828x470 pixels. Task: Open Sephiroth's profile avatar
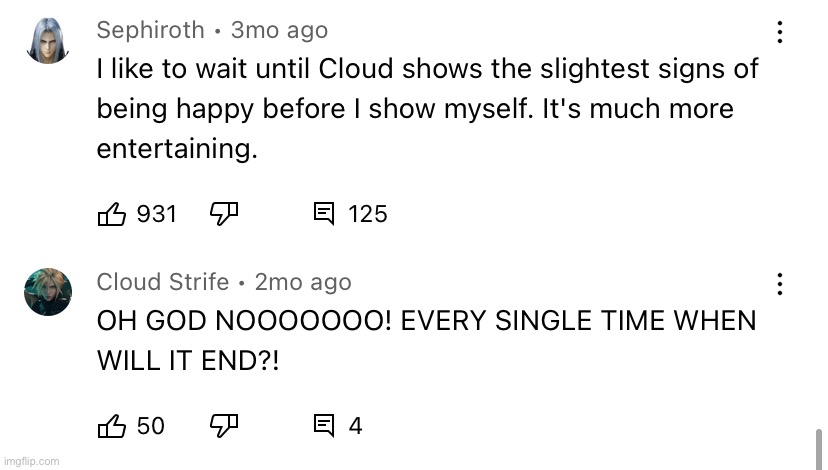(x=48, y=41)
